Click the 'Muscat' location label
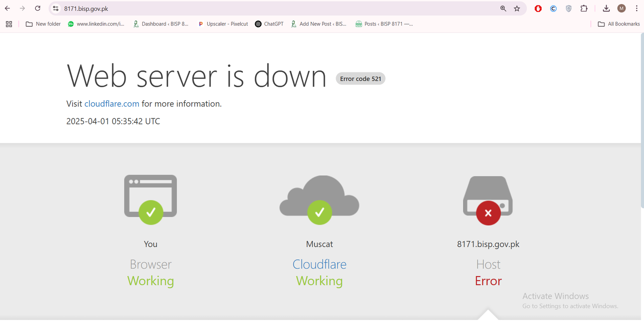644x326 pixels. (320, 244)
